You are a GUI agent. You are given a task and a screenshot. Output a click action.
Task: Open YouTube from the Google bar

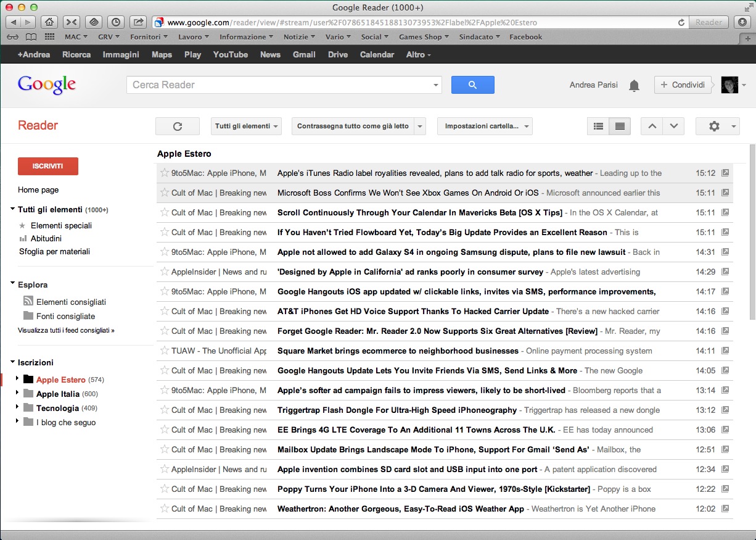coord(231,54)
